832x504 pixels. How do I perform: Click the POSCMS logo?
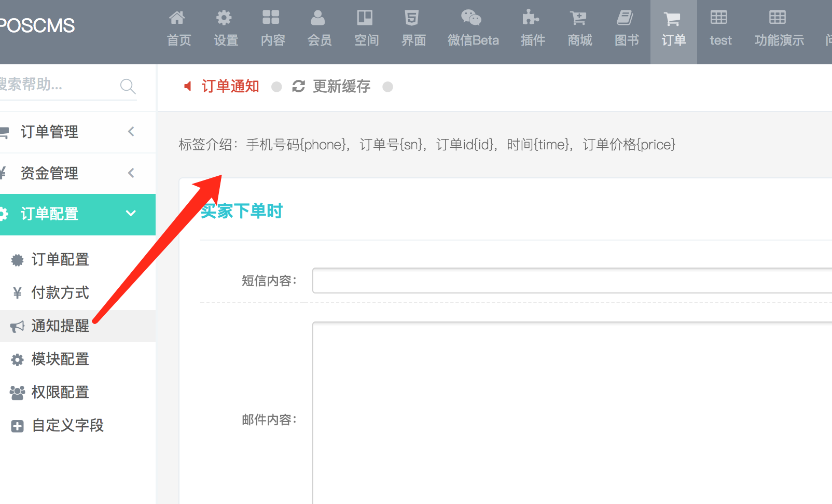pos(37,25)
